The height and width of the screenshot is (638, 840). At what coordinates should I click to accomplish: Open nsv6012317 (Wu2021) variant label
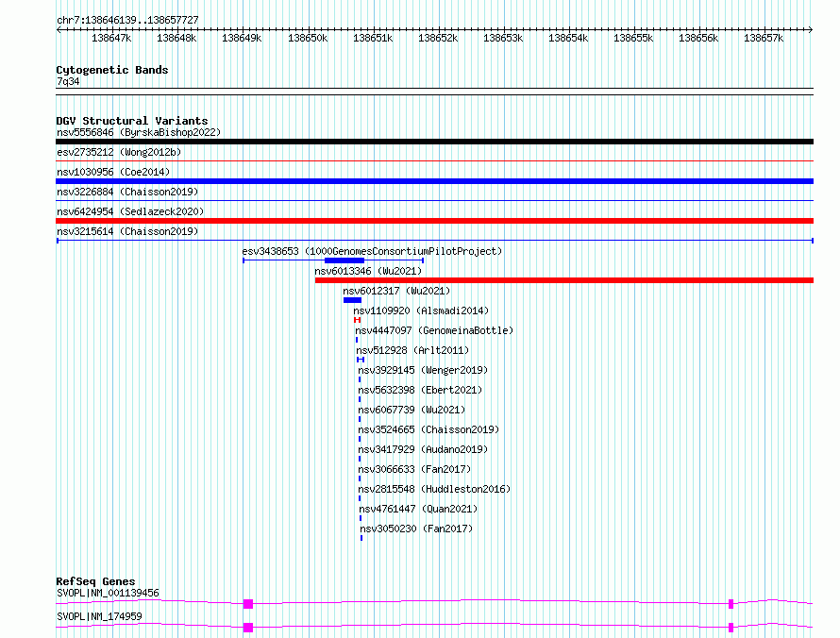tap(396, 291)
